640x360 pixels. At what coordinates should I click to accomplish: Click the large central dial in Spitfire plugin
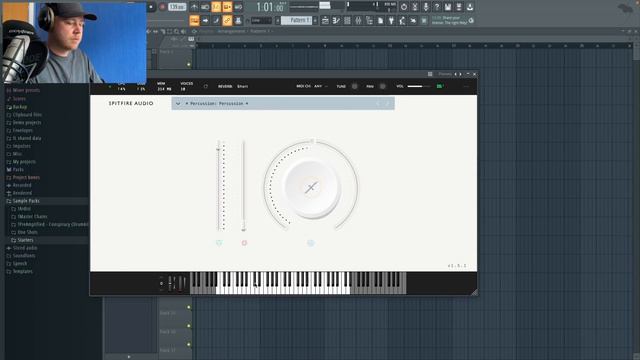(311, 188)
